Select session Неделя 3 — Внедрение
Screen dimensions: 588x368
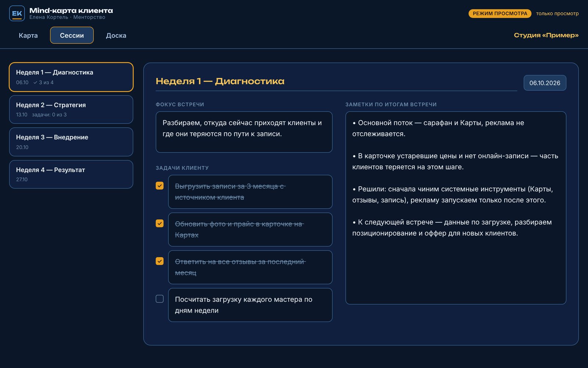pyautogui.click(x=71, y=142)
